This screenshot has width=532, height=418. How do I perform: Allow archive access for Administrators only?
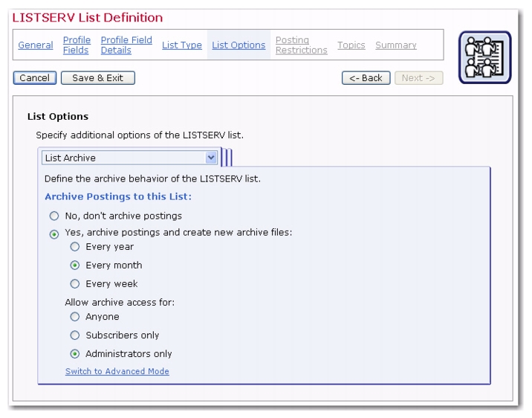(x=74, y=354)
